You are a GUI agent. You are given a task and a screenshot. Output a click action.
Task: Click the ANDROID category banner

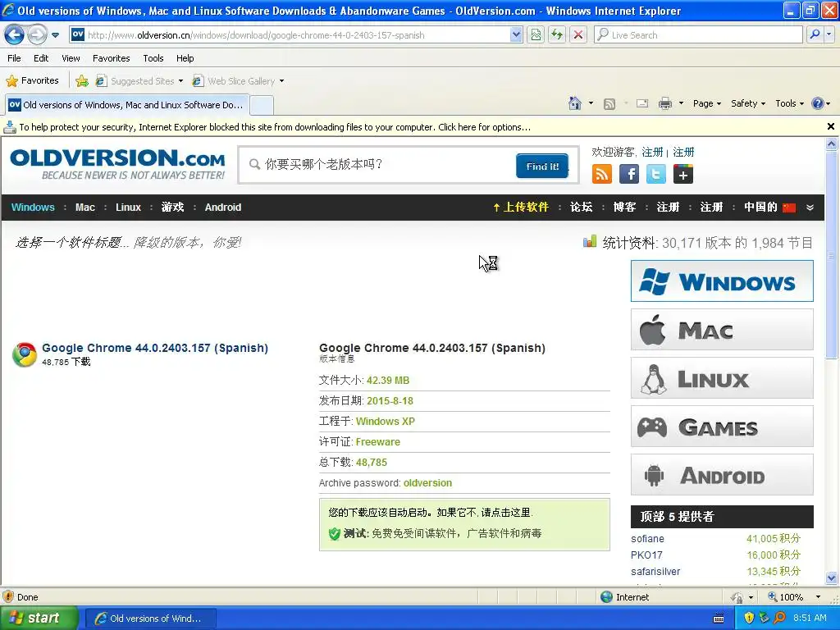[722, 475]
